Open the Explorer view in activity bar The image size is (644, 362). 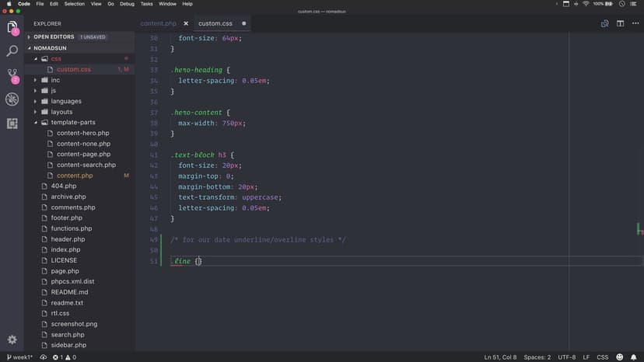pos(12,28)
